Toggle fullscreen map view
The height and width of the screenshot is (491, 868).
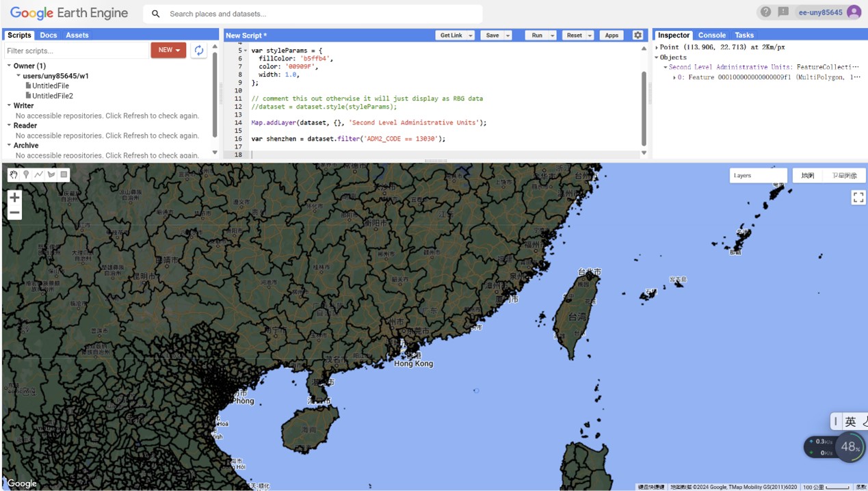pos(858,198)
